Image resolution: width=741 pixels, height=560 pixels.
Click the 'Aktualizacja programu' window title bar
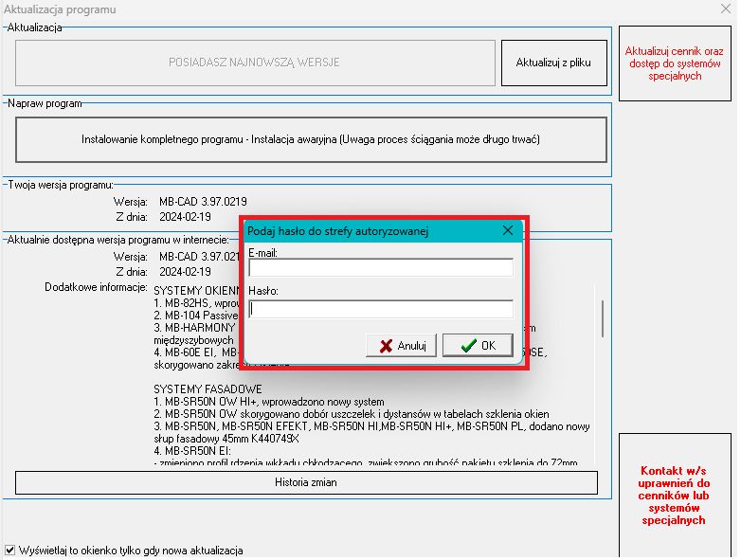point(284,10)
